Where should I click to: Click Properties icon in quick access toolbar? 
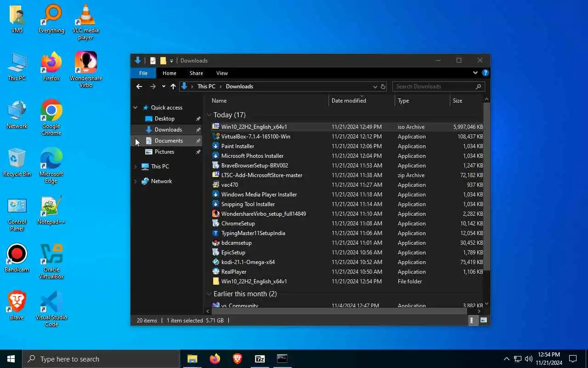(x=153, y=61)
